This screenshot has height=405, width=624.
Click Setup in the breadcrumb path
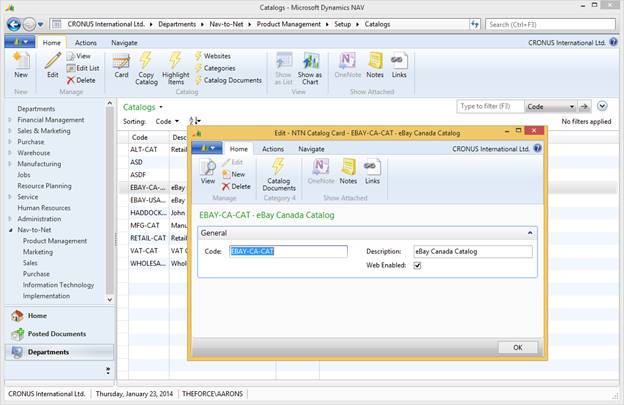coord(342,24)
